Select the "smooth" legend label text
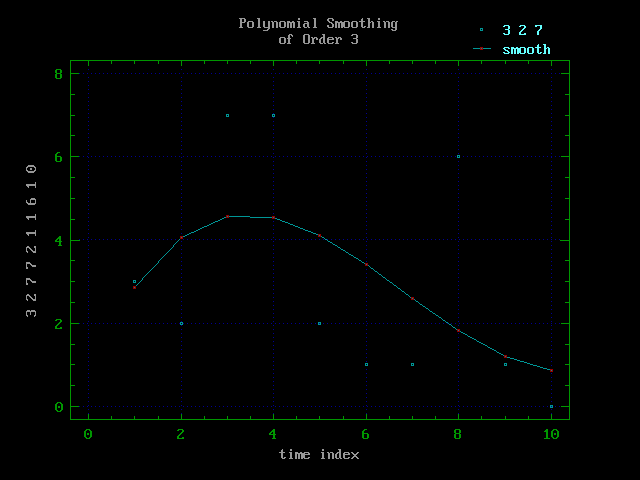 pos(526,49)
